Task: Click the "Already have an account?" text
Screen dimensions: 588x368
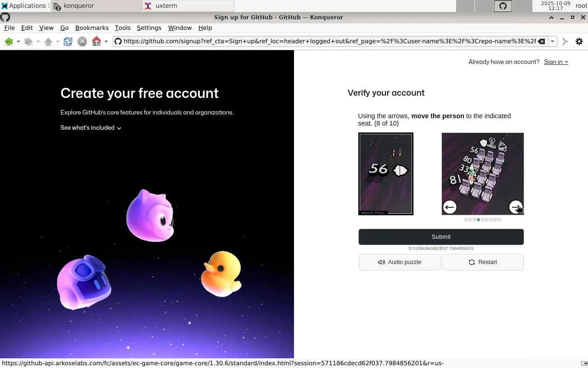Action: tap(504, 62)
